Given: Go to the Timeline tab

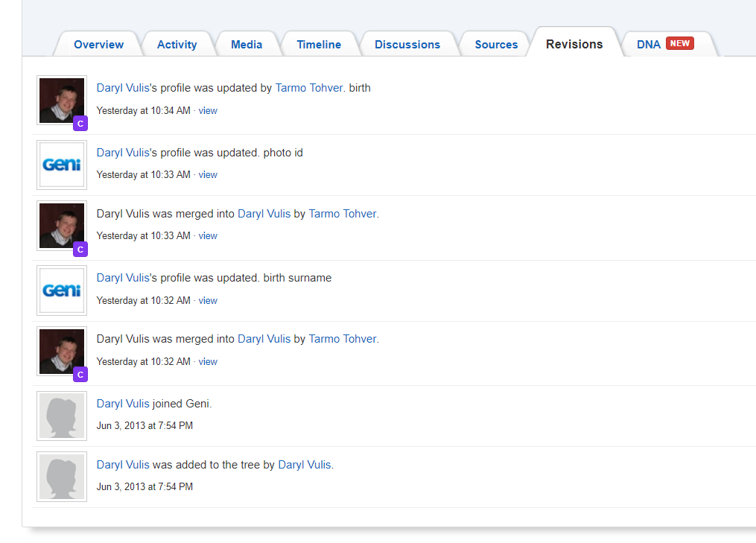Looking at the screenshot, I should 319,45.
